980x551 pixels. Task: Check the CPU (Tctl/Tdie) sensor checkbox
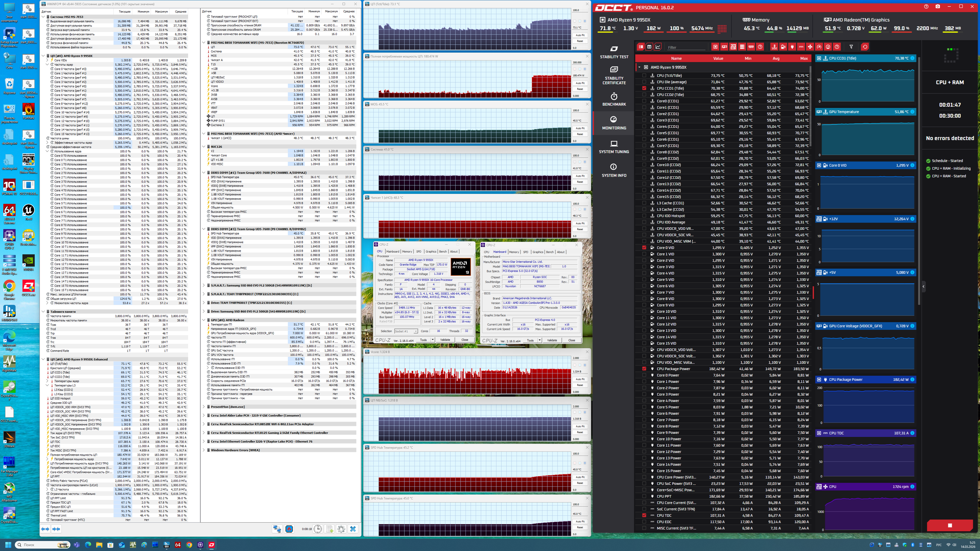coord(644,76)
